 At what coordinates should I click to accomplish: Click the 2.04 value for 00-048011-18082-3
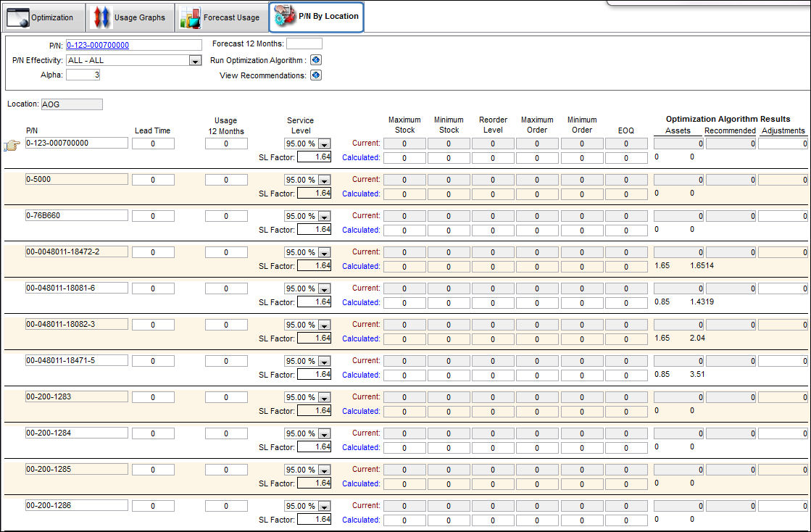pyautogui.click(x=698, y=338)
